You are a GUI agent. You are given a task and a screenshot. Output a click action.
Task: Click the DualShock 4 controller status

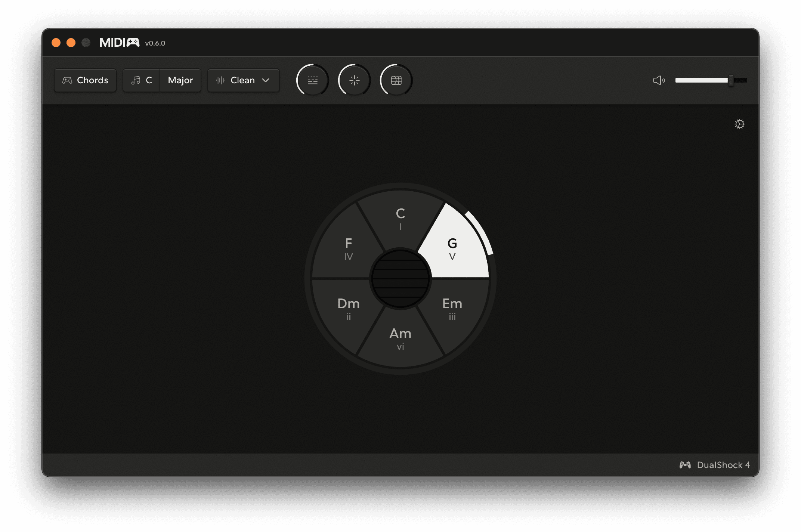click(x=714, y=465)
